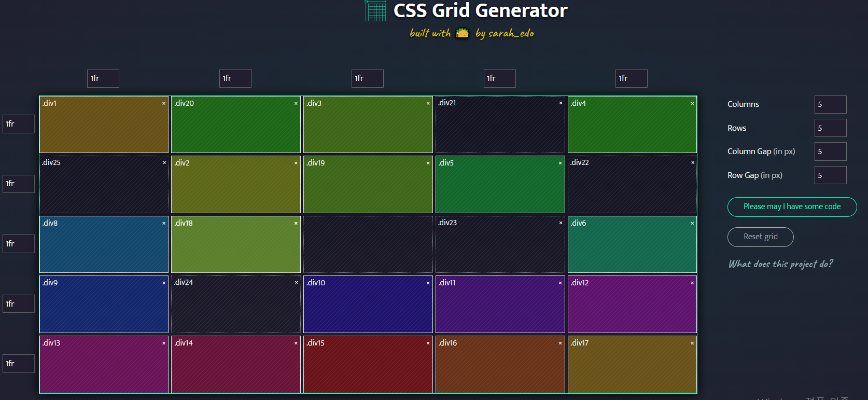Remove .div10 via x icon
The width and height of the screenshot is (868, 400).
tap(428, 283)
